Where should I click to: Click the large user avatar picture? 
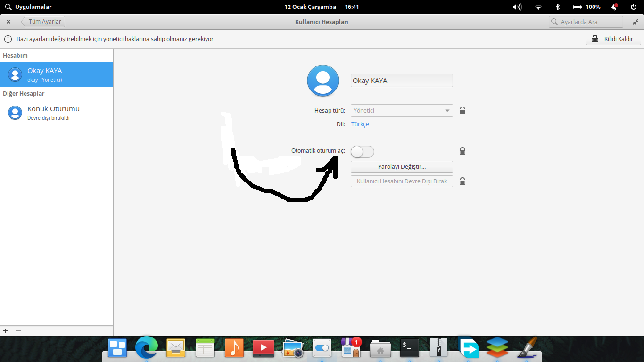[323, 81]
